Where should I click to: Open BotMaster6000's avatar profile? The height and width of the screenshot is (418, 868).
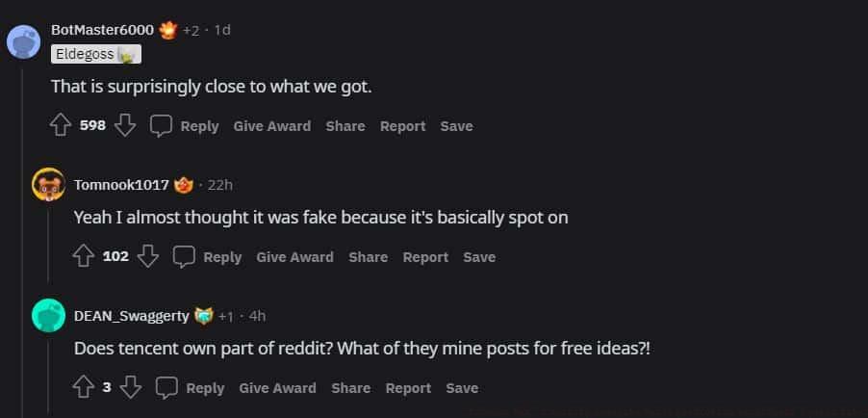[x=23, y=41]
